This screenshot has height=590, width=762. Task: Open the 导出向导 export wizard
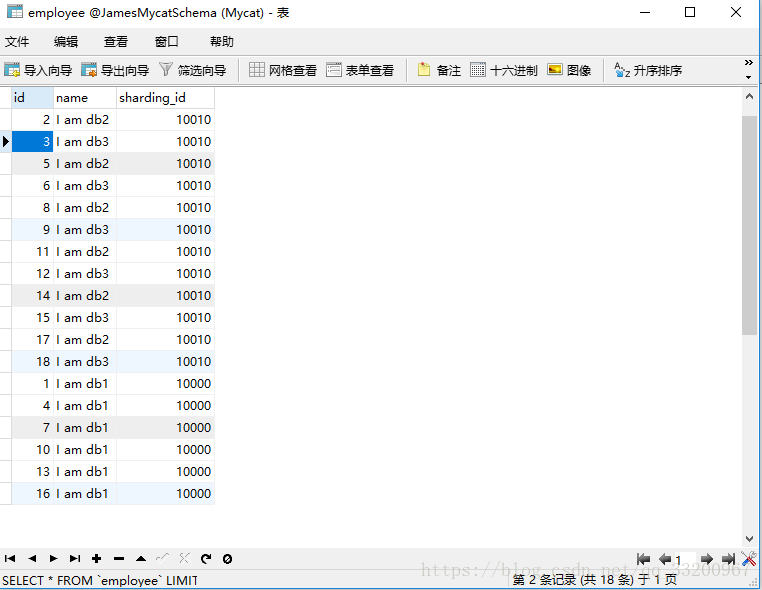[115, 70]
